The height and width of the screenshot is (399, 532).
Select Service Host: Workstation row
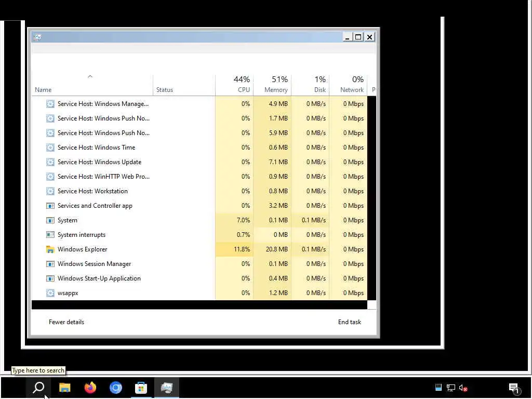199,191
